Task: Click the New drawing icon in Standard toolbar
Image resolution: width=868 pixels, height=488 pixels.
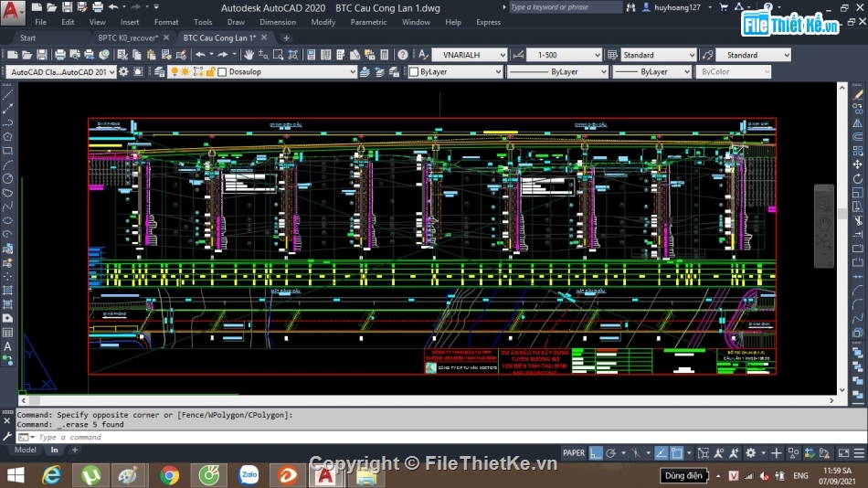Action: pos(12,55)
